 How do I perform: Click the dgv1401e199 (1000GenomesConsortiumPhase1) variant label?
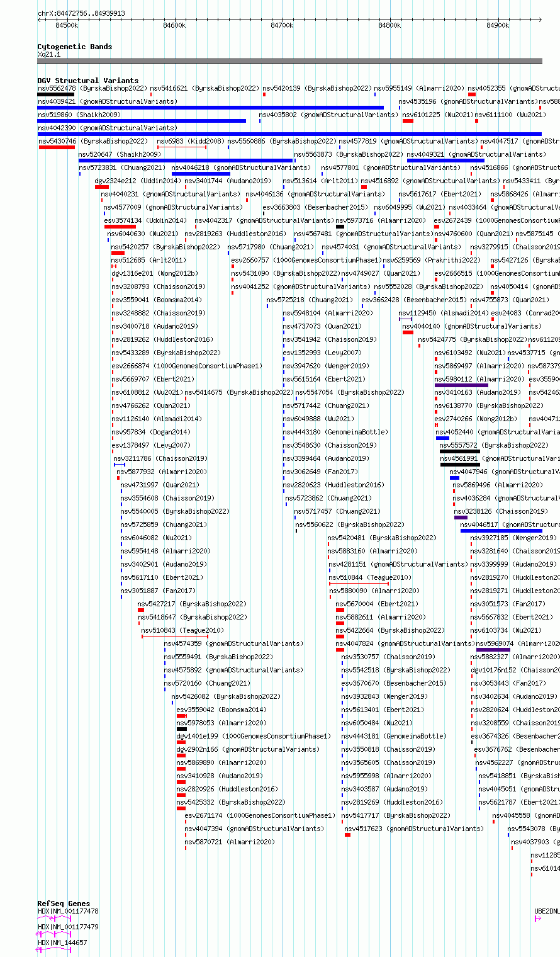click(x=254, y=736)
